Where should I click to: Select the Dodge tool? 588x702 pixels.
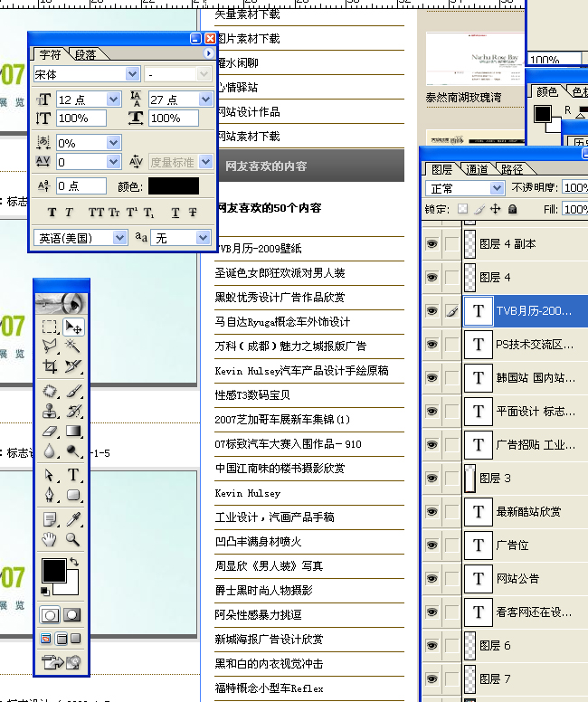(73, 451)
